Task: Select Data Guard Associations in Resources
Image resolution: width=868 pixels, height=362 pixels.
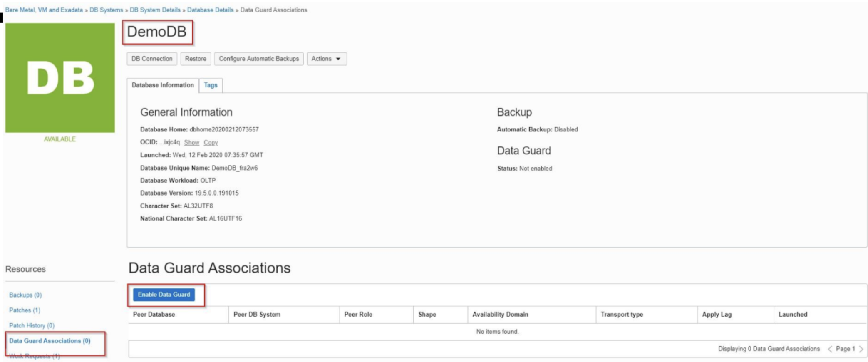Action: [x=50, y=341]
